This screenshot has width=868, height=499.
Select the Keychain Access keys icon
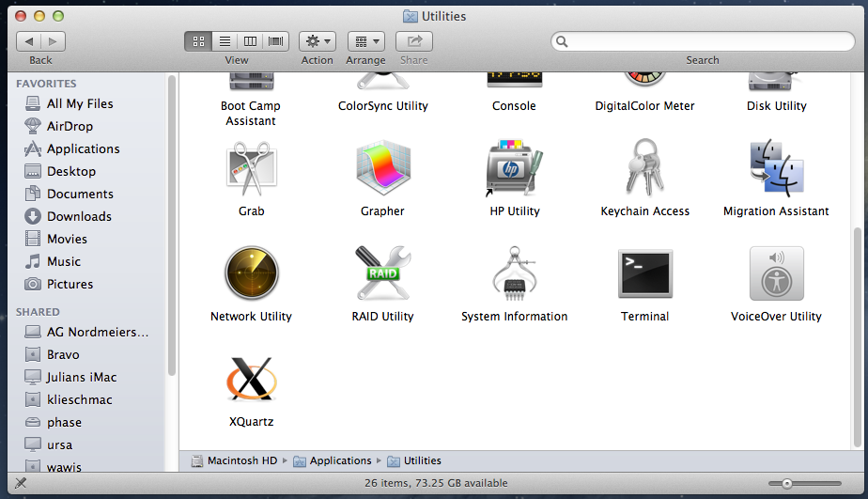tap(644, 169)
